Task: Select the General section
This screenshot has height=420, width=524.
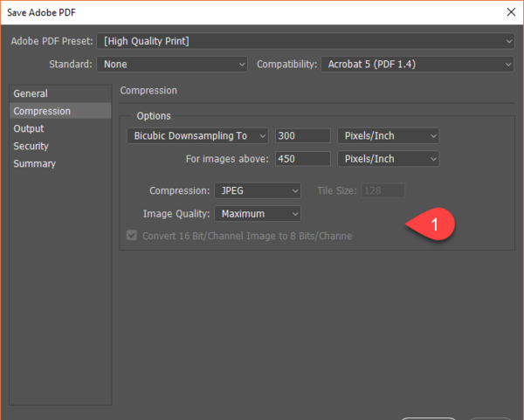Action: click(x=60, y=93)
